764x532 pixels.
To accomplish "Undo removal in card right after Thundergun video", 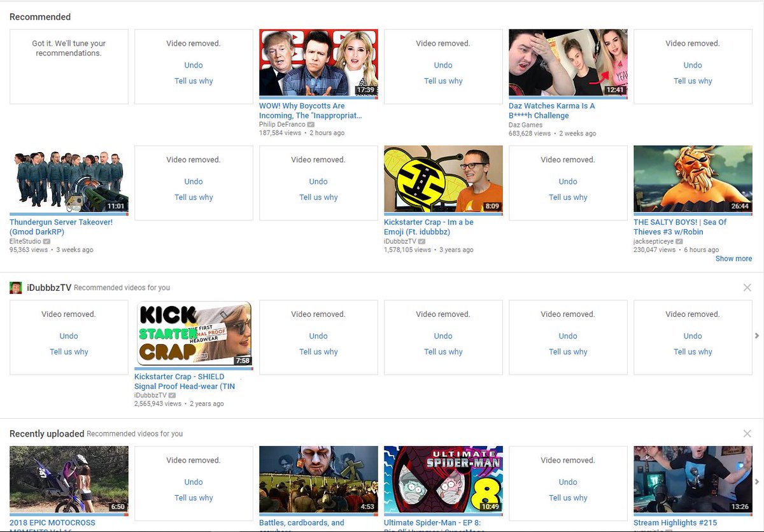I will click(194, 181).
